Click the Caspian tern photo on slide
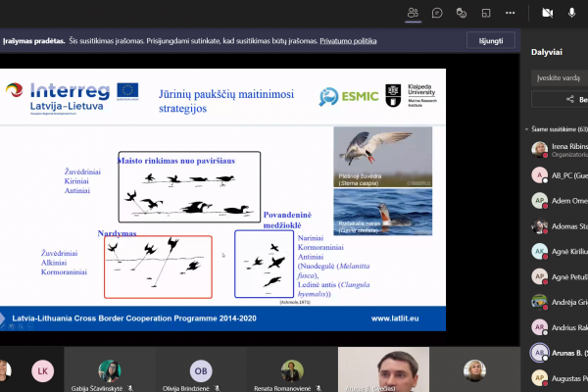The height and width of the screenshot is (392, 588). click(x=383, y=157)
